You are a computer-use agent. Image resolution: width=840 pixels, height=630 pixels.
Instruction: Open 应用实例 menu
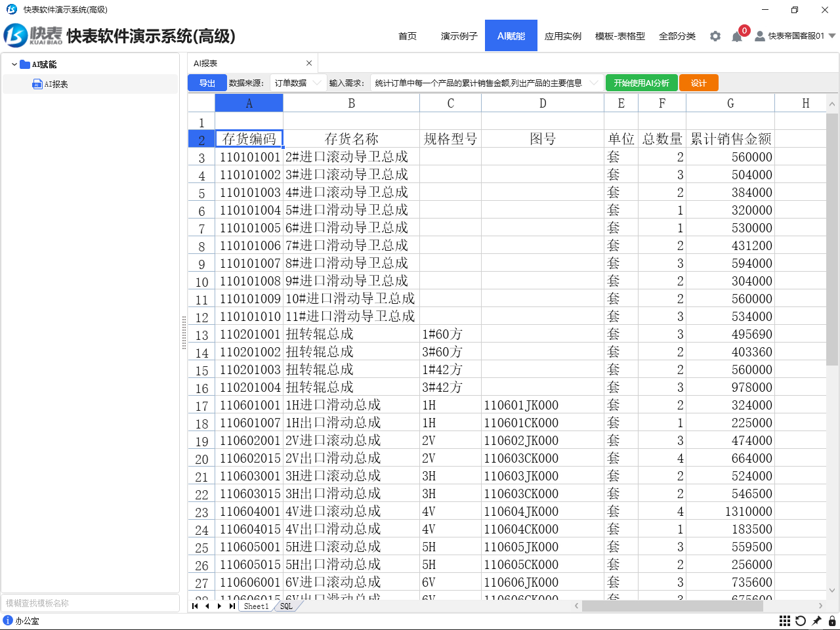[563, 36]
